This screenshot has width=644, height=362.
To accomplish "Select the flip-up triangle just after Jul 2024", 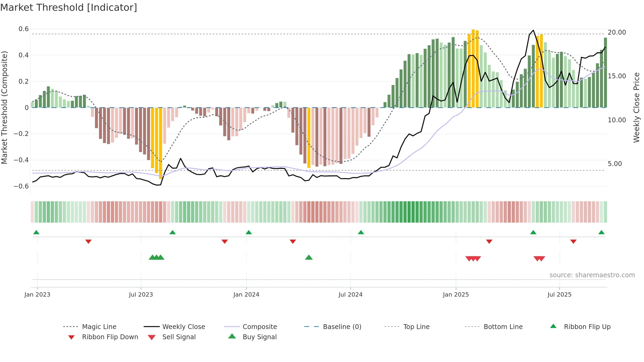I will [361, 232].
